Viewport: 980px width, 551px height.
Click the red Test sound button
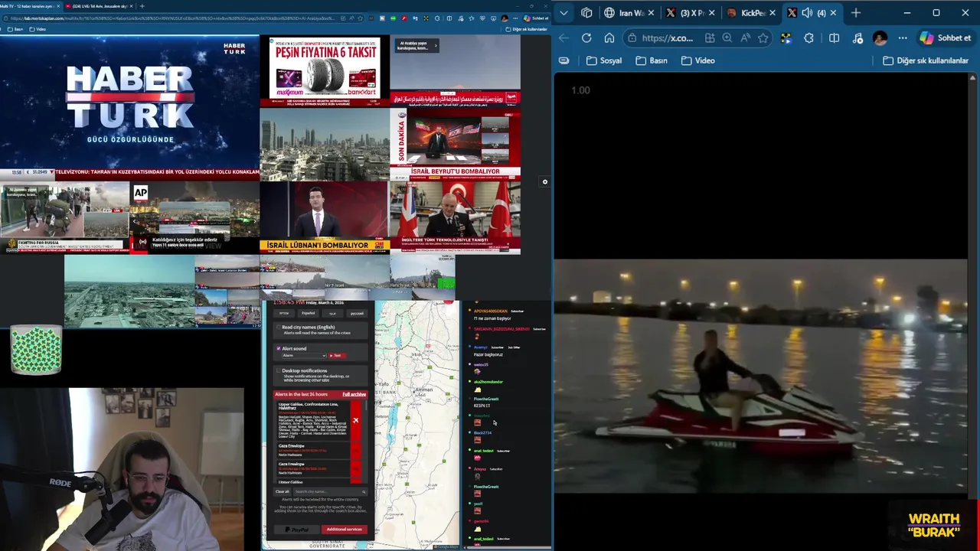337,355
